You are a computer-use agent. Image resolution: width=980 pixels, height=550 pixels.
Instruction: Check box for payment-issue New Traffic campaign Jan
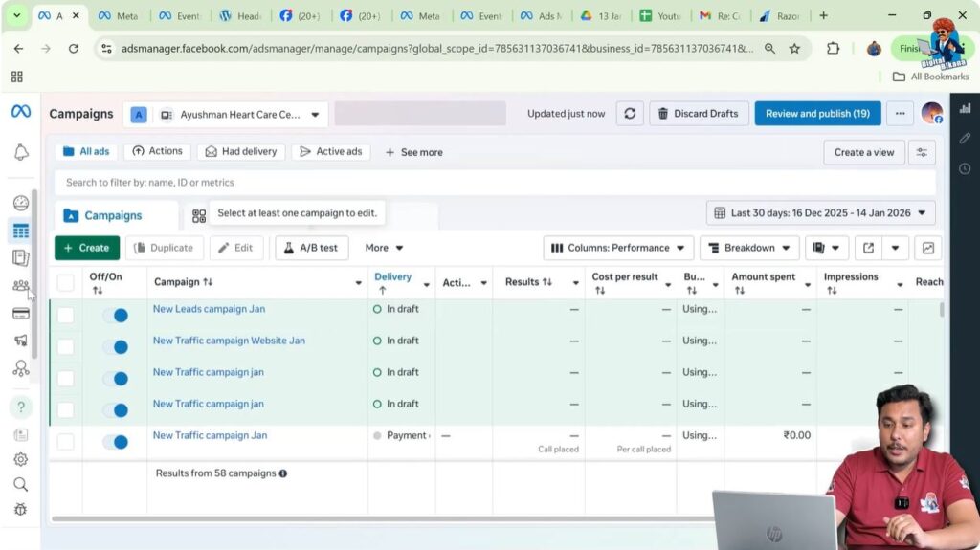coord(66,442)
